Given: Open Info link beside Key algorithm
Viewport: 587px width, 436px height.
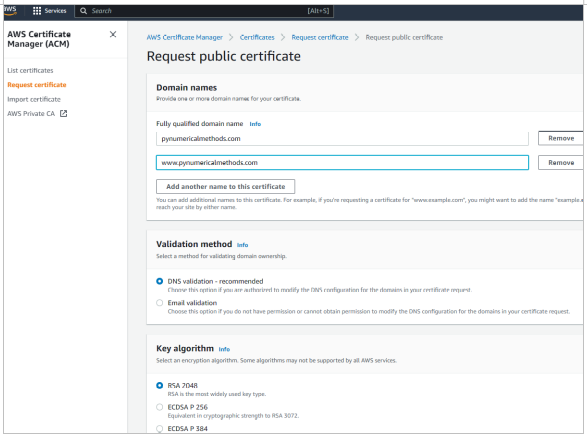Looking at the screenshot, I should (224, 349).
